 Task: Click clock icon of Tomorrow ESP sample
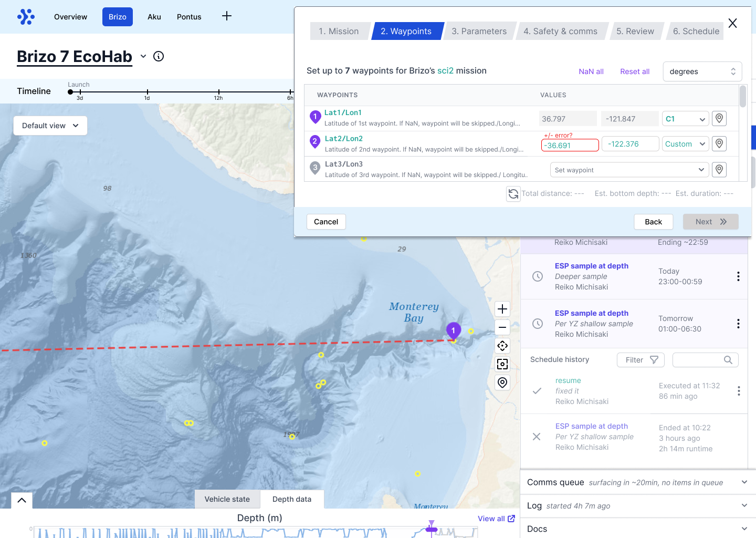point(538,324)
